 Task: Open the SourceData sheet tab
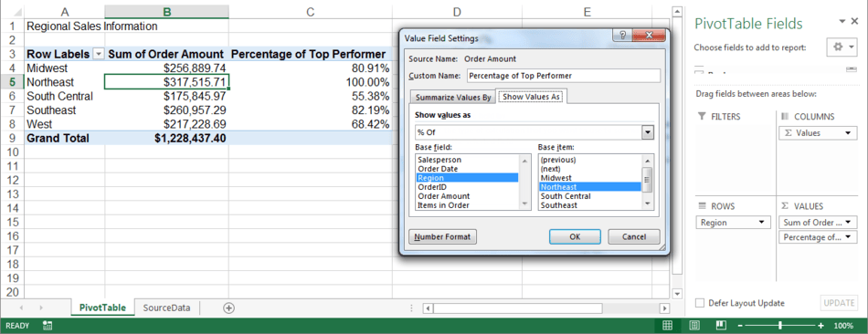(x=166, y=308)
